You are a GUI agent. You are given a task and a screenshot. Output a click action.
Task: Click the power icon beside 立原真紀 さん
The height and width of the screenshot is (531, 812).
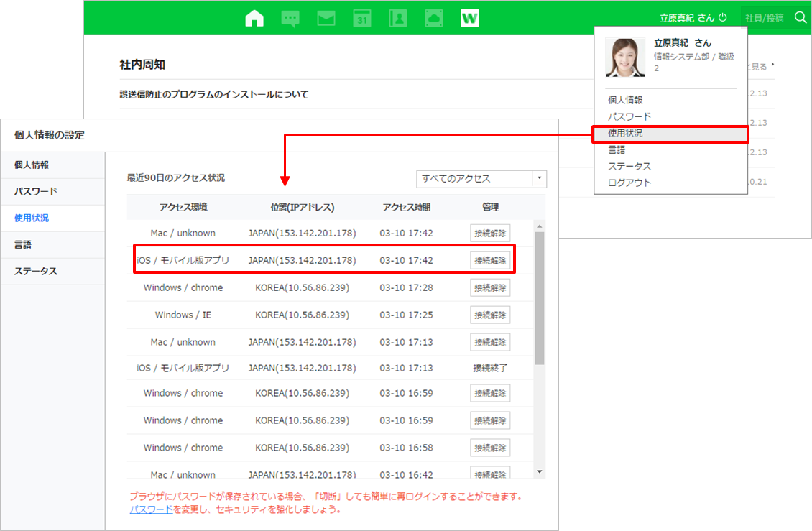click(x=723, y=18)
